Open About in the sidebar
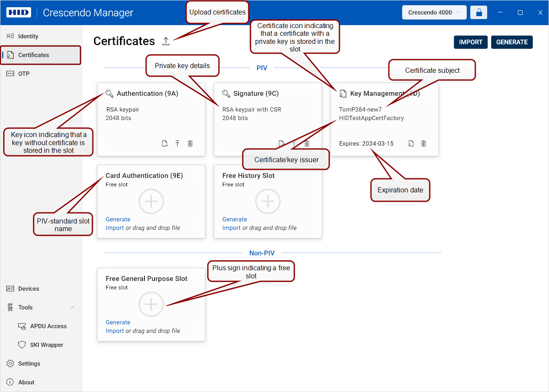 pyautogui.click(x=40, y=382)
